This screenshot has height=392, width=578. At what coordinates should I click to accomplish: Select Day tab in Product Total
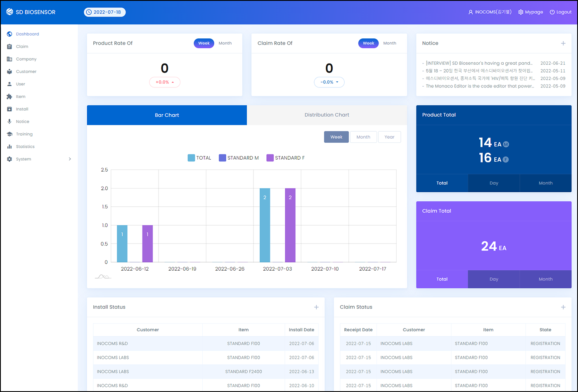(x=494, y=183)
